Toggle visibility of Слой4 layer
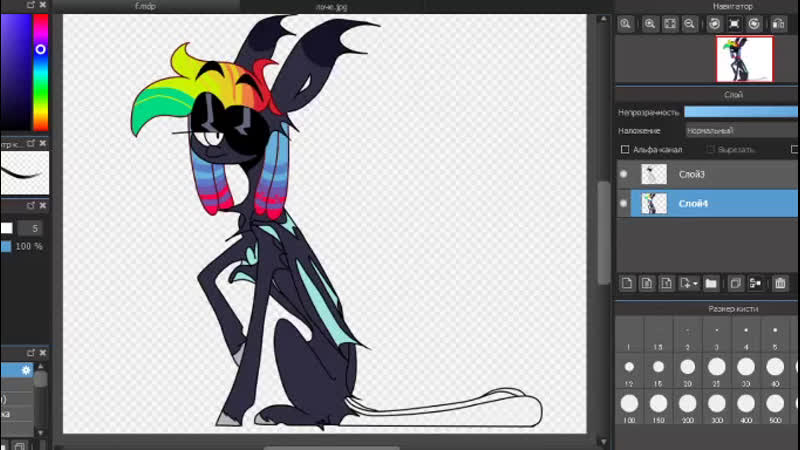 (624, 204)
